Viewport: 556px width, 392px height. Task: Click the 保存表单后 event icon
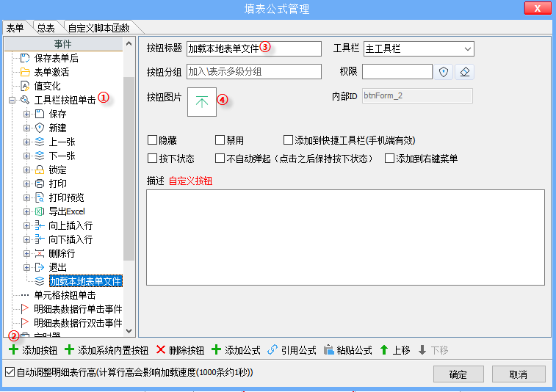(x=25, y=58)
